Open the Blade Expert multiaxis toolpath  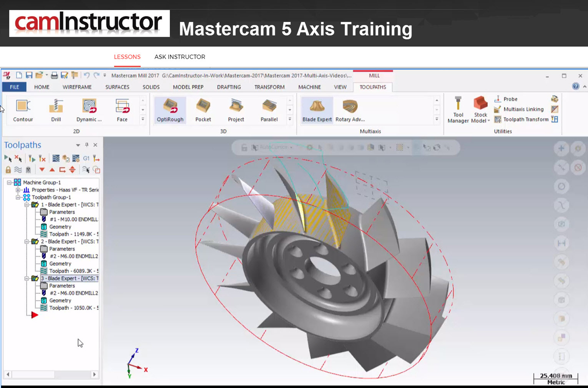click(x=317, y=110)
